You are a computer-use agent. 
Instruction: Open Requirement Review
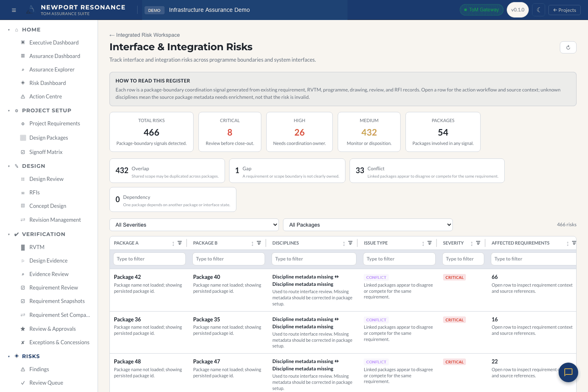click(x=53, y=287)
